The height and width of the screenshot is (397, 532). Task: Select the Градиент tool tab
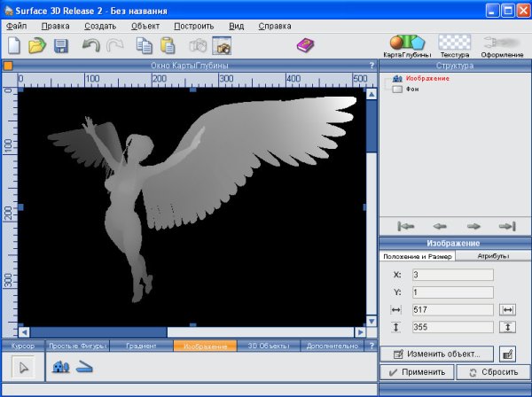[141, 346]
